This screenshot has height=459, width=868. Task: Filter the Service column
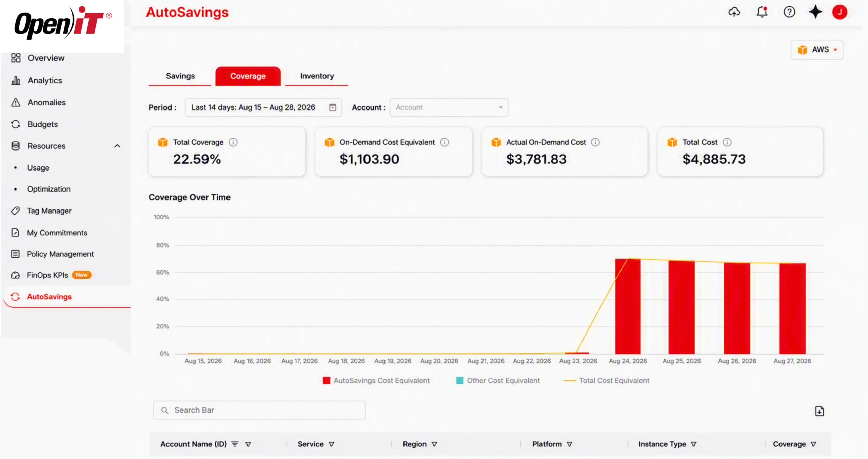pos(332,444)
